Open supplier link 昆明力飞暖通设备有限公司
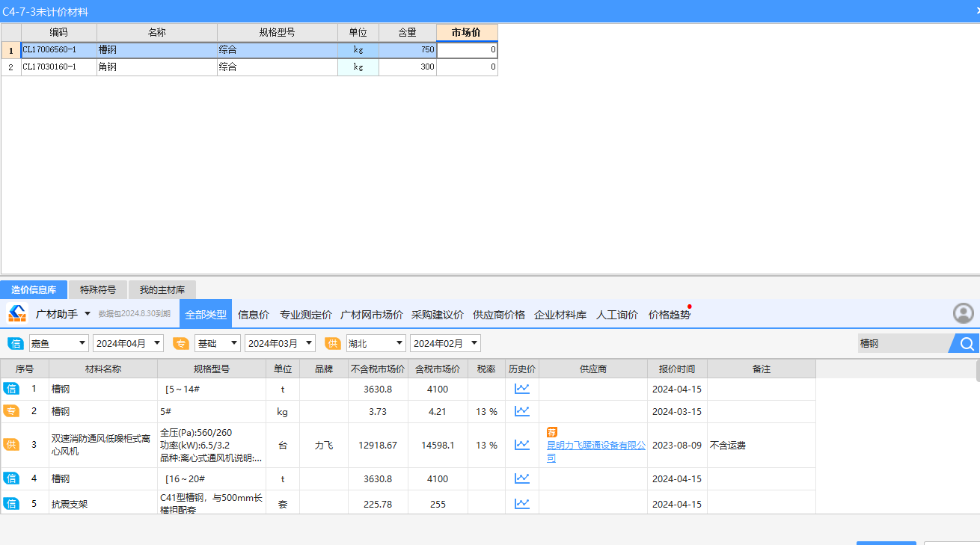 [596, 452]
